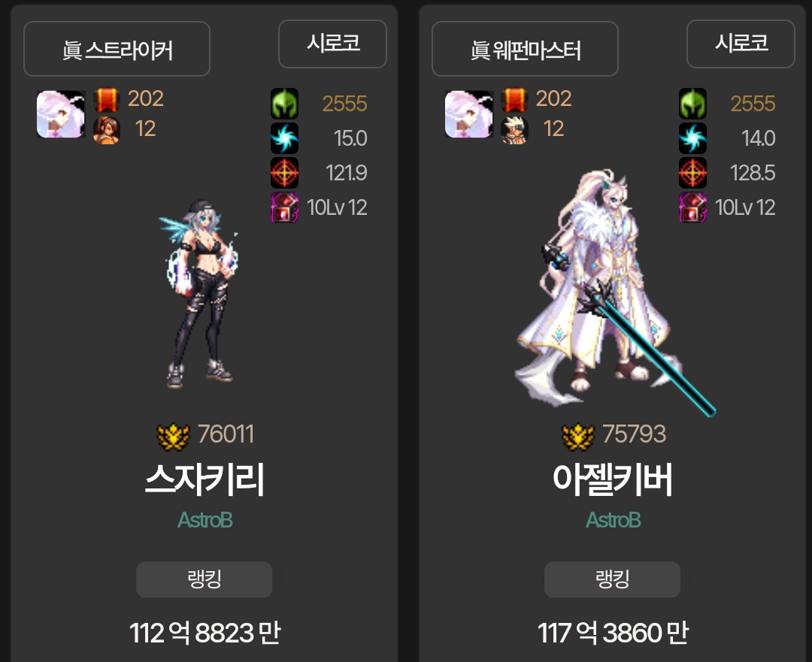Click the AstroB adventure name under 아젤키버
The height and width of the screenshot is (662, 812).
pos(614,520)
